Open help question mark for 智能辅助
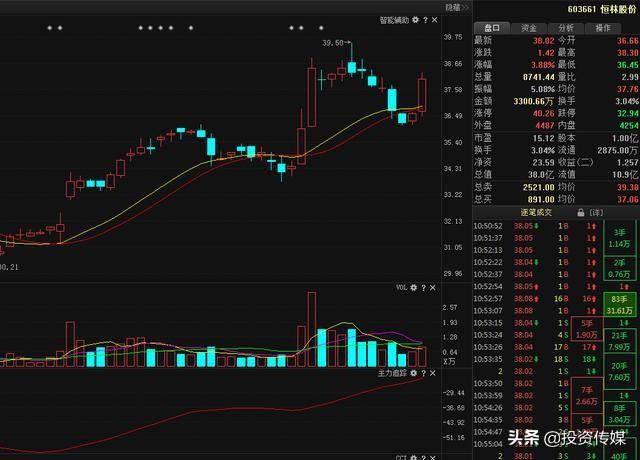 [x=425, y=20]
